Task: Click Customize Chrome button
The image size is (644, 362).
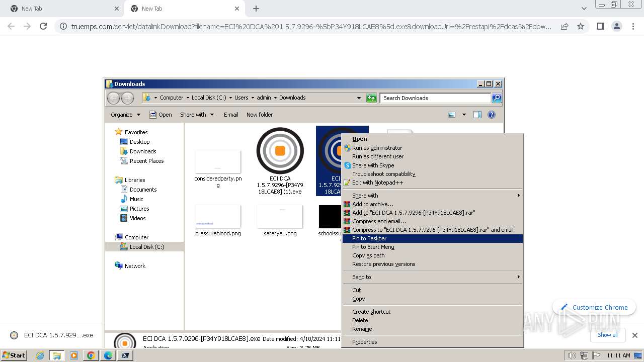Action: pos(594,307)
